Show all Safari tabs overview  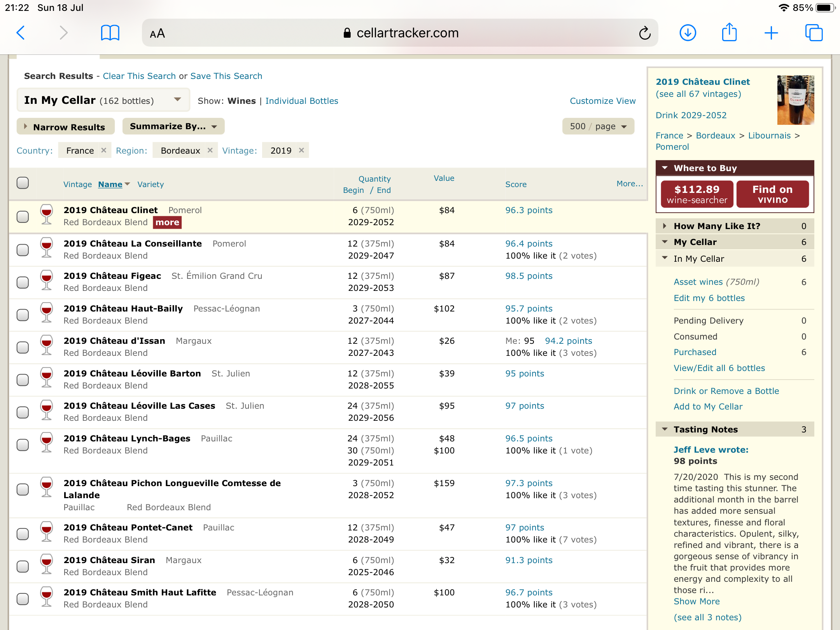[814, 33]
